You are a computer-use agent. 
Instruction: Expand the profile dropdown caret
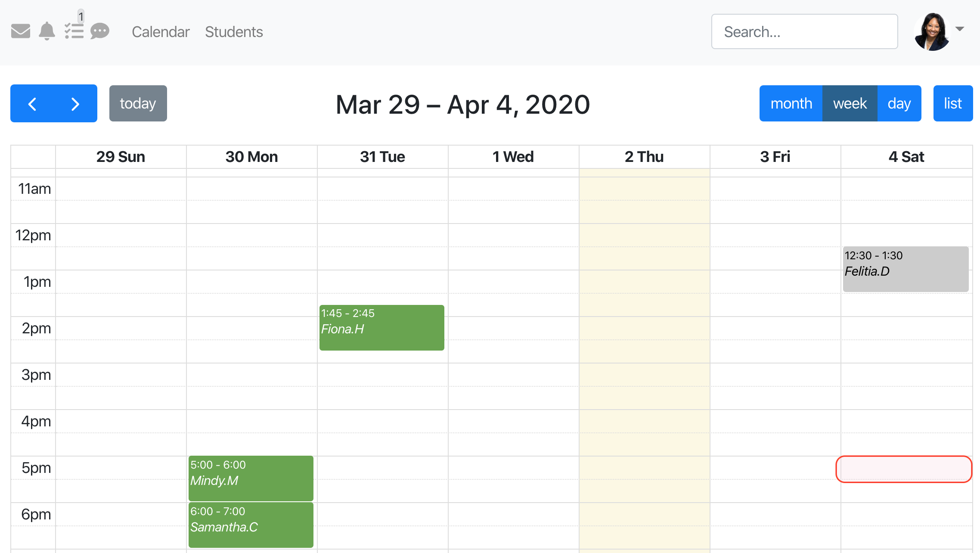959,29
